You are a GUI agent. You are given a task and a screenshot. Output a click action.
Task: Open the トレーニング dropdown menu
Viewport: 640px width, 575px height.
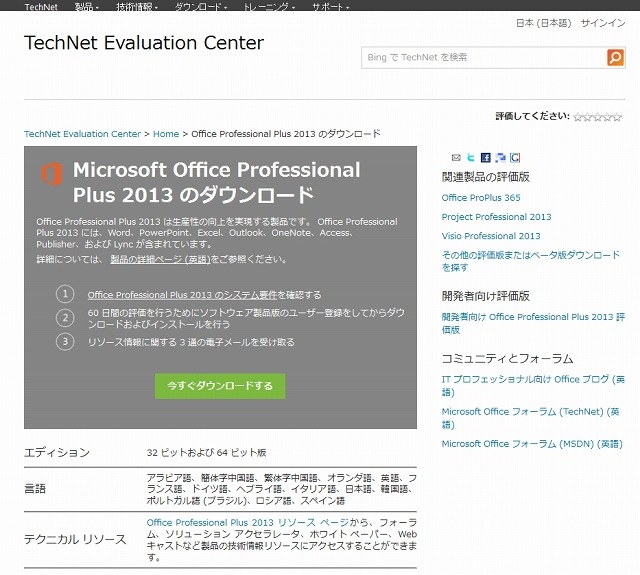[x=269, y=7]
